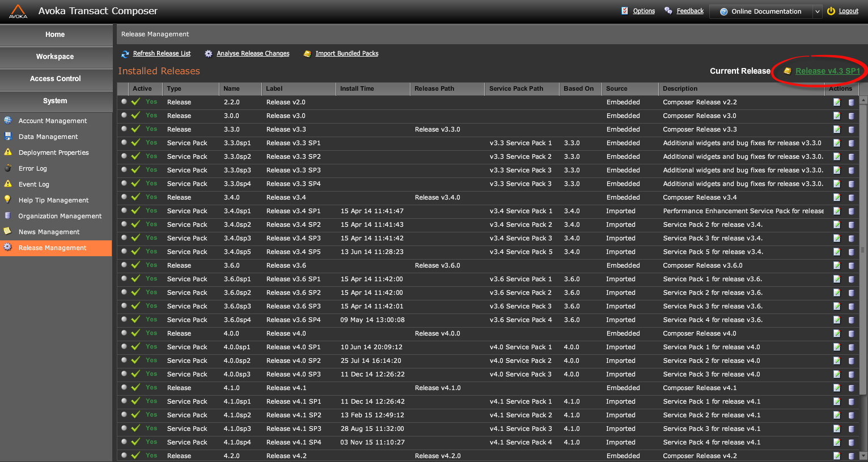Select the radio button for 3.3.0sp2
Viewport: 868px width, 462px height.
pos(124,156)
